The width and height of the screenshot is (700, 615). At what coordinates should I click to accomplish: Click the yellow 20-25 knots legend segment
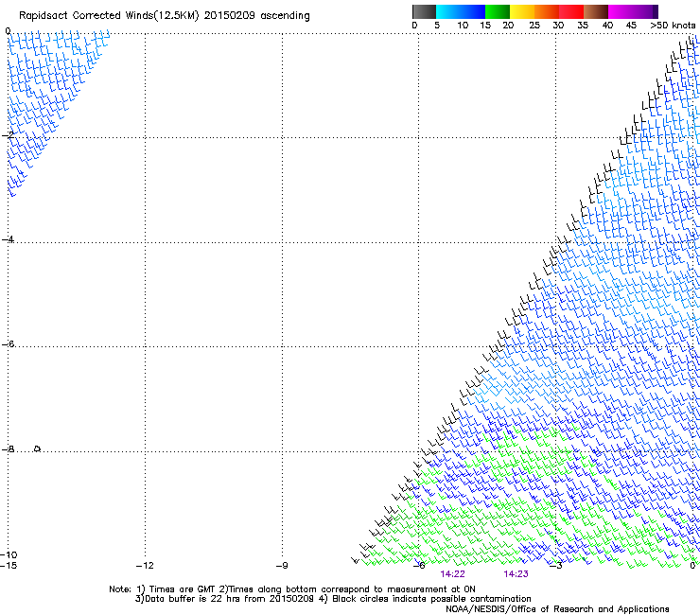(x=522, y=11)
